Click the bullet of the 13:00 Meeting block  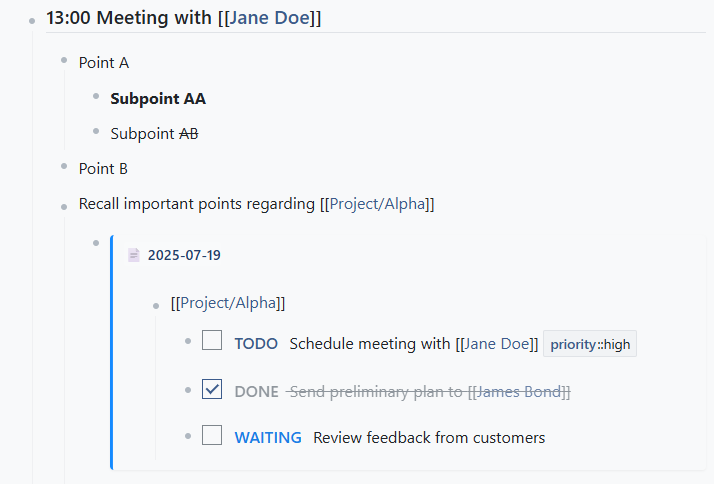click(x=33, y=21)
